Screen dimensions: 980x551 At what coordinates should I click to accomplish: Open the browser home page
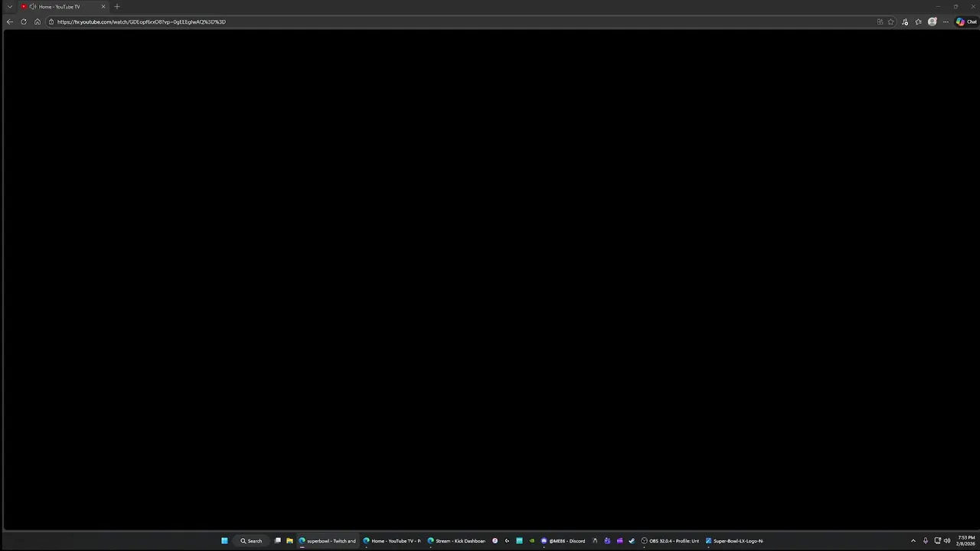tap(38, 21)
